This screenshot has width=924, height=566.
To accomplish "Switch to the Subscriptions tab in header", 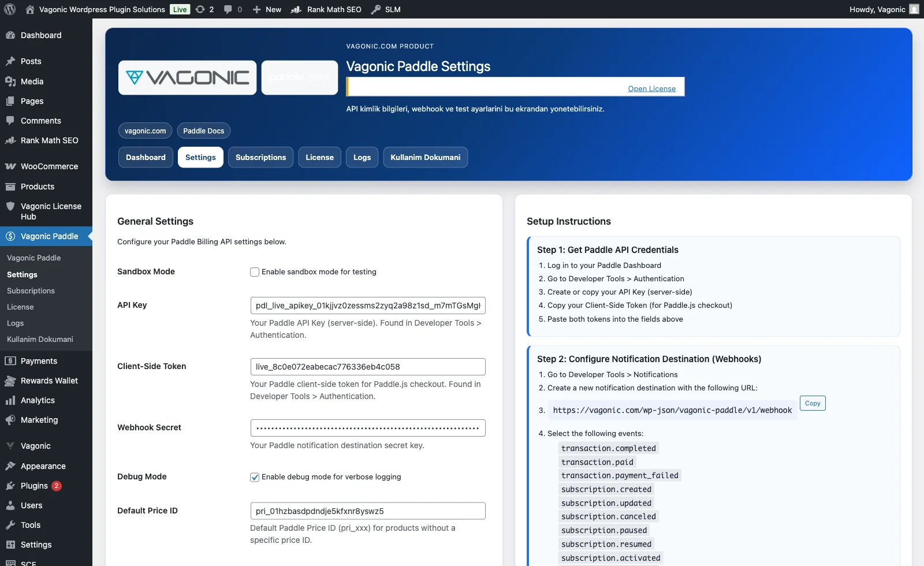I will coord(260,157).
